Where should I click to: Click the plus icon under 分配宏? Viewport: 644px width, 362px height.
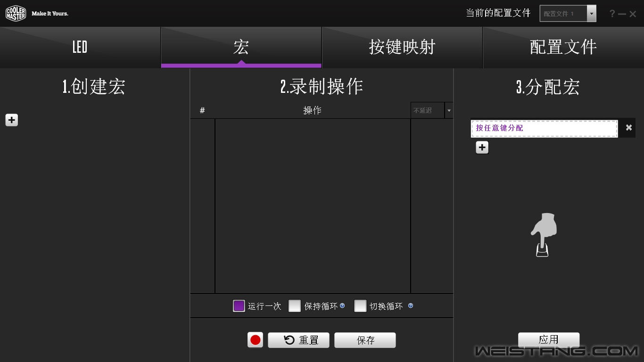tap(482, 148)
